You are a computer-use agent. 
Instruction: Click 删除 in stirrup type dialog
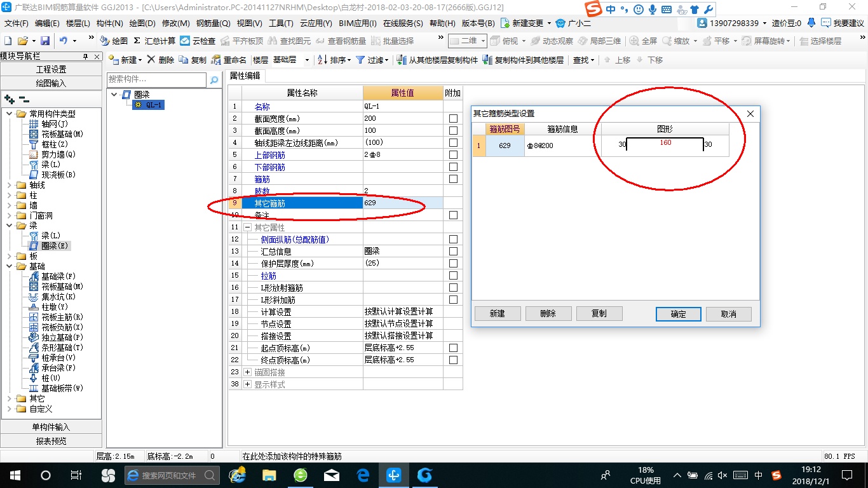click(548, 313)
